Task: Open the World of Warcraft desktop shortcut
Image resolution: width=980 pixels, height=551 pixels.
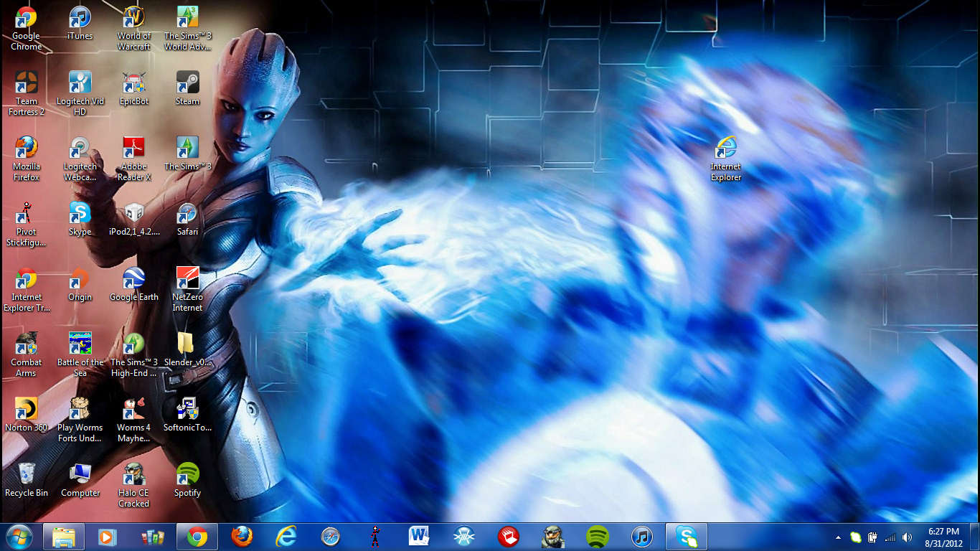Action: tap(134, 18)
